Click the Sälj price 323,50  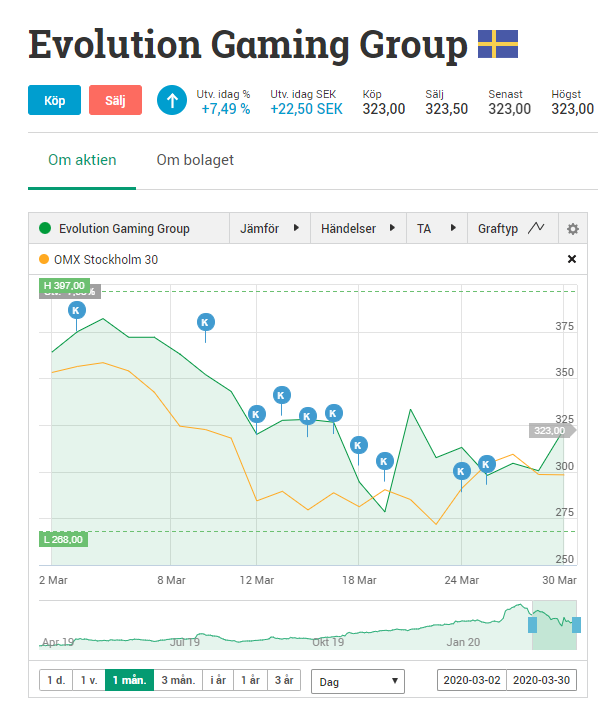pos(447,109)
